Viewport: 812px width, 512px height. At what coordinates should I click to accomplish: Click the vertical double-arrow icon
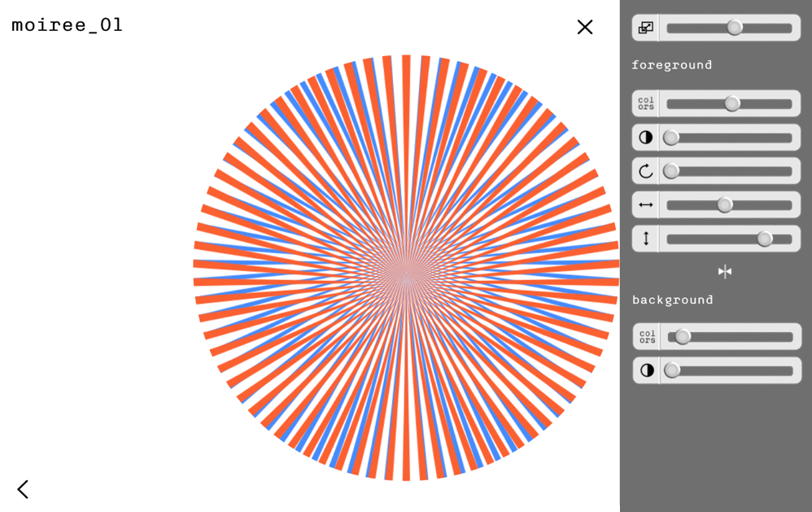[x=646, y=238]
